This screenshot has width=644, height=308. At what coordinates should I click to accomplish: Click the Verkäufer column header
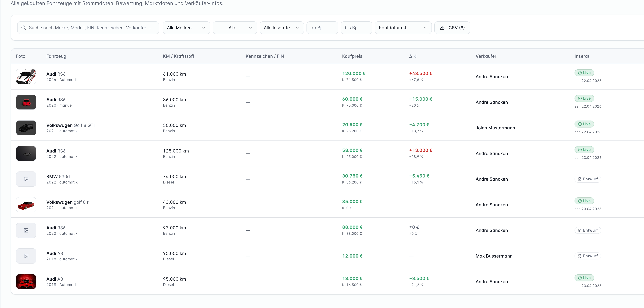pos(486,56)
